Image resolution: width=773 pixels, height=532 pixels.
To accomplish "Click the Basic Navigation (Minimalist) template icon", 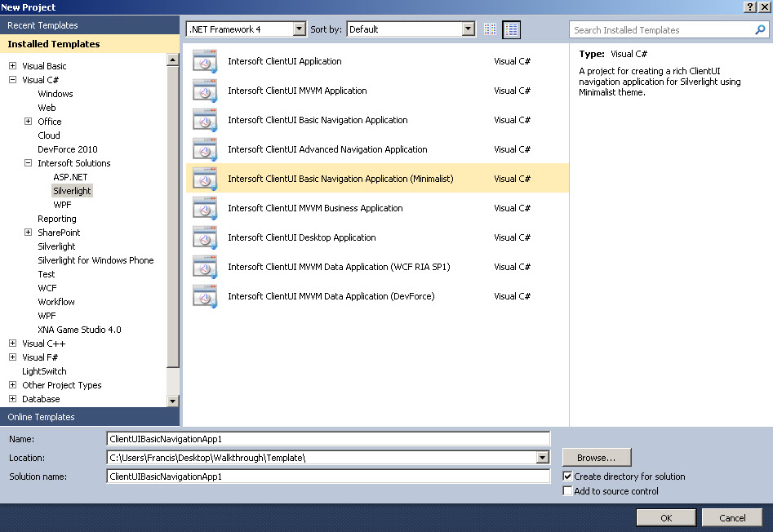I will pos(205,179).
